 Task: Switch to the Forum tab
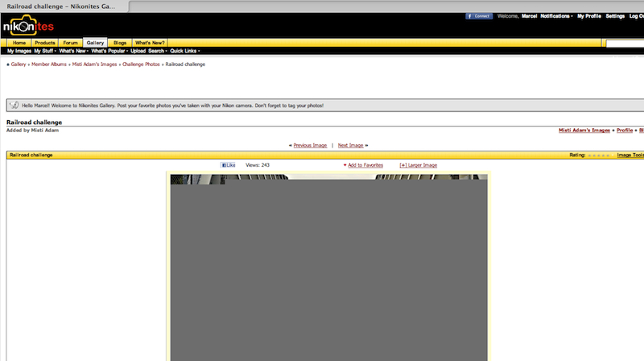pos(71,42)
